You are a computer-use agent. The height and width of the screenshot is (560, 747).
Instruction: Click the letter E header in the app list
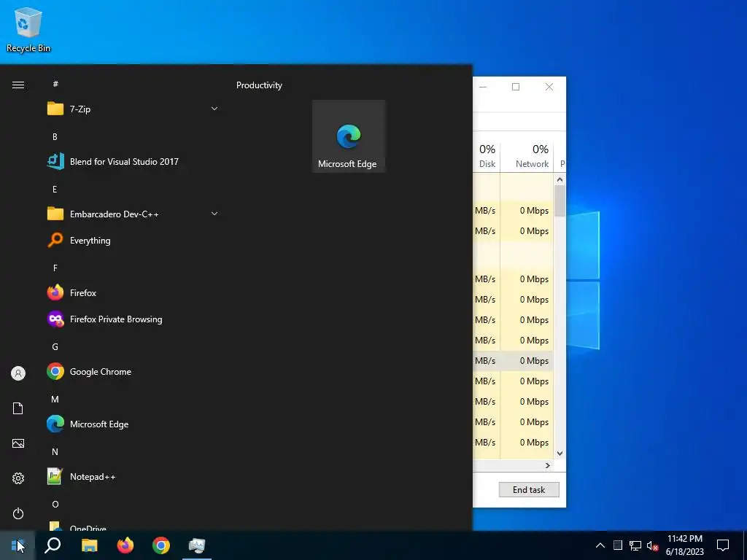[x=55, y=190]
